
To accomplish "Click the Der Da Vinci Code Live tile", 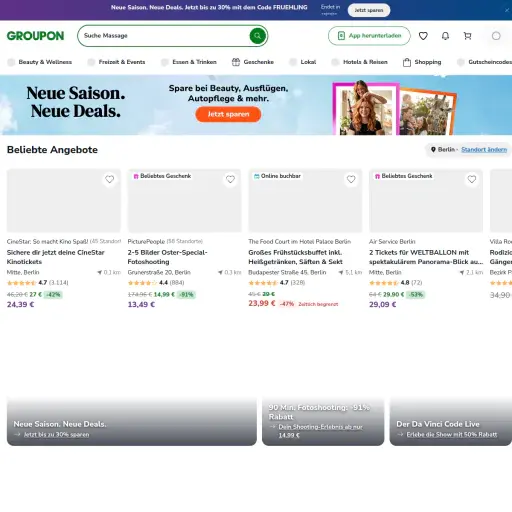I will pos(451,422).
